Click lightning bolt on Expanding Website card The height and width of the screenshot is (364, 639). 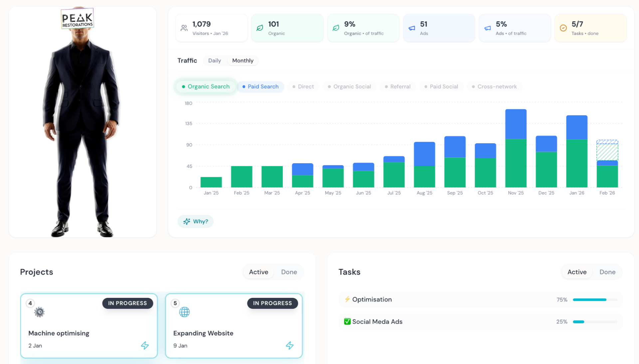(x=290, y=345)
